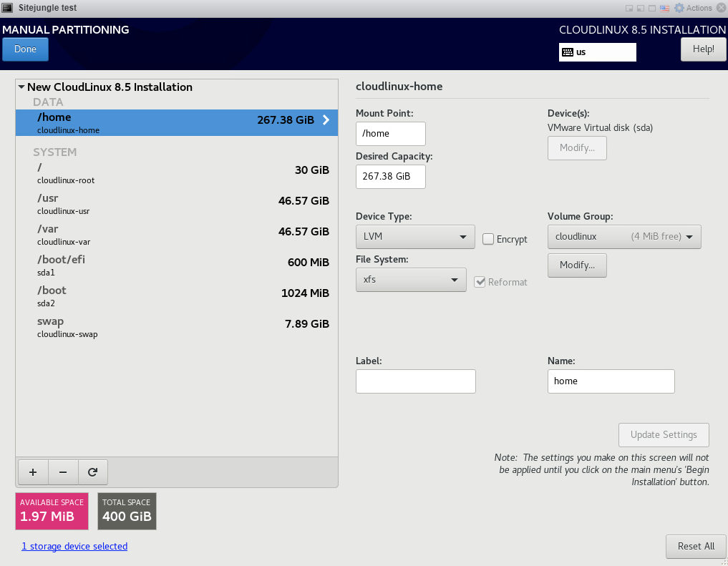728x566 pixels.
Task: Select the /boot sda2 partition
Action: pos(176,296)
